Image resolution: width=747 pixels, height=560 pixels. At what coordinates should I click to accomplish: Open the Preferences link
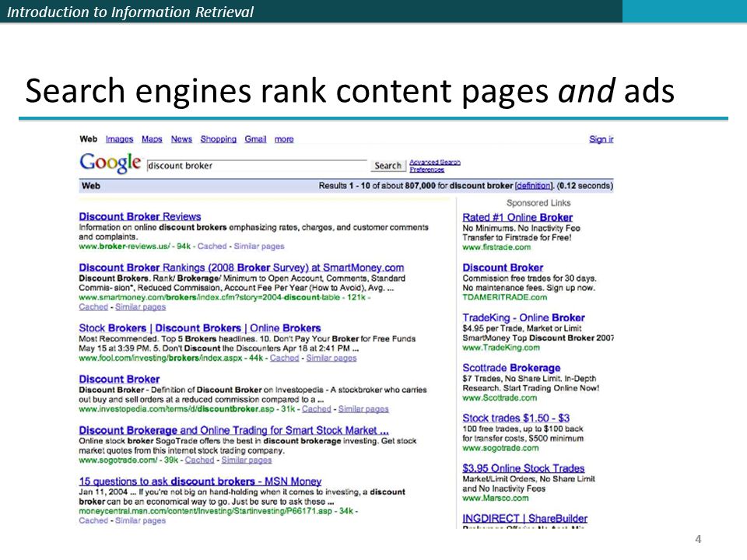pyautogui.click(x=427, y=170)
